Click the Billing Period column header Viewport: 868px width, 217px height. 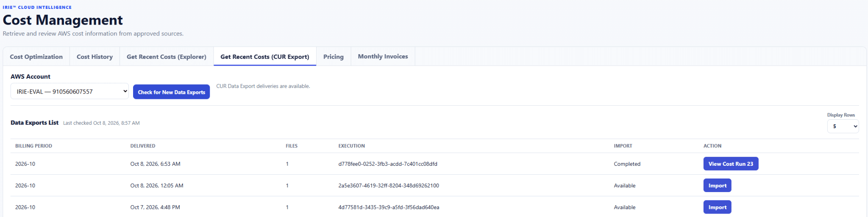(x=33, y=146)
